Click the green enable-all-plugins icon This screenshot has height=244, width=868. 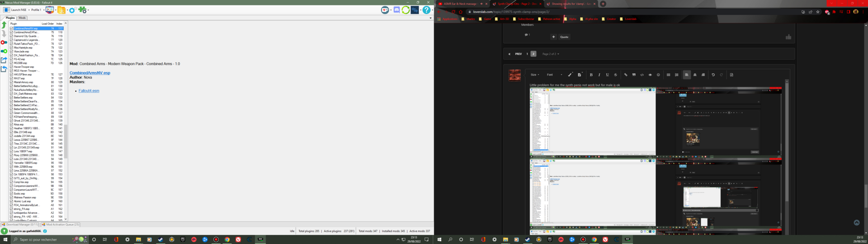tap(4, 51)
